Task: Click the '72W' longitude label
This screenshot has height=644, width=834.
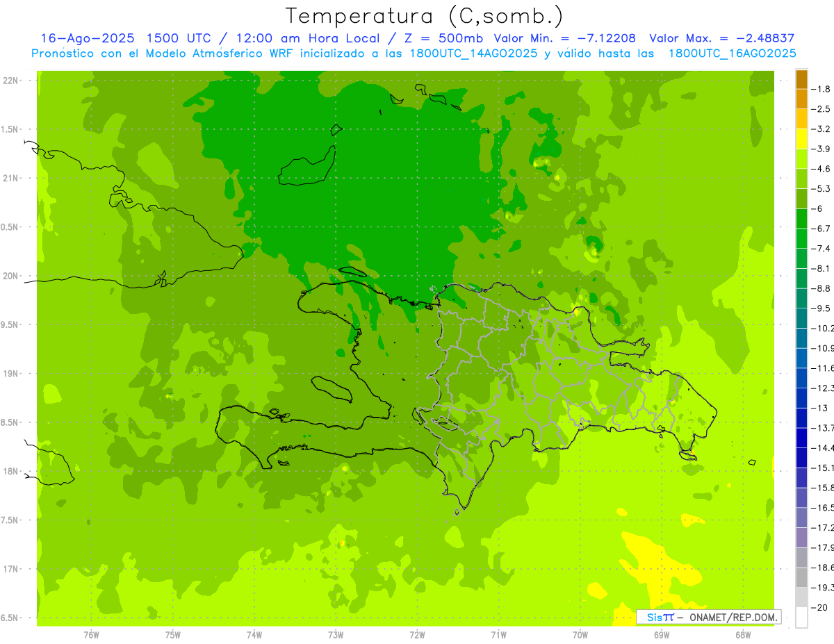Action: pos(417,635)
